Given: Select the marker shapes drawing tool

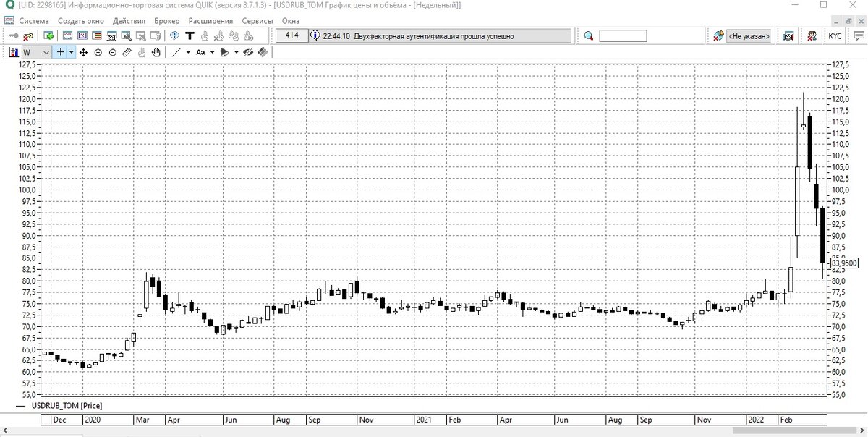Looking at the screenshot, I should coord(224,52).
